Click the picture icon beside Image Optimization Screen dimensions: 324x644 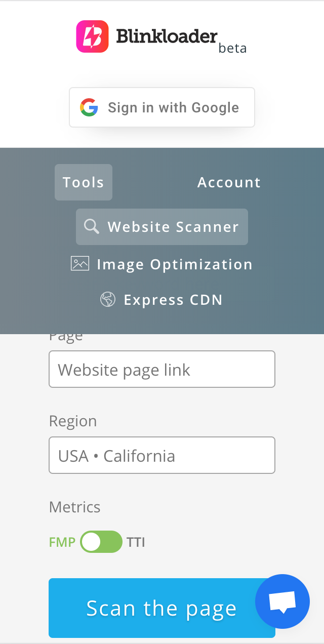[80, 264]
